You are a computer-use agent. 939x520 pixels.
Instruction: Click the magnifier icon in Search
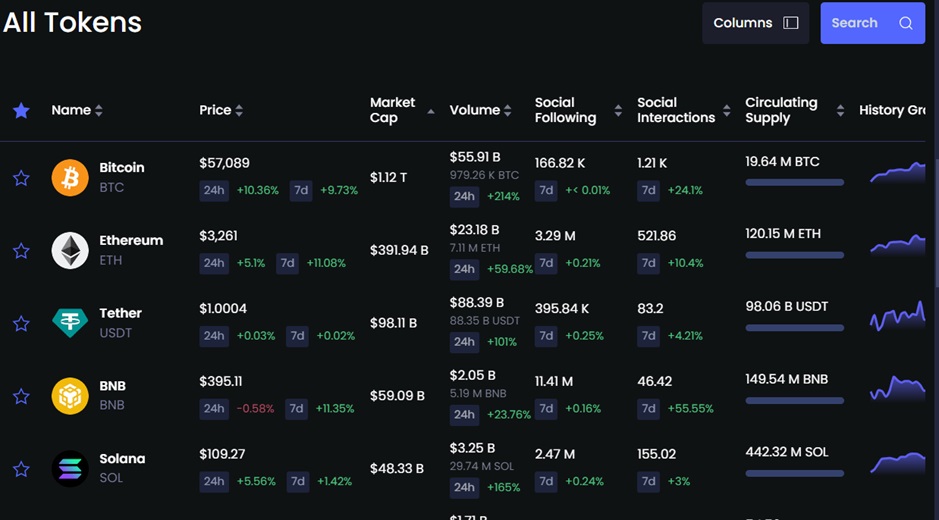pos(905,23)
